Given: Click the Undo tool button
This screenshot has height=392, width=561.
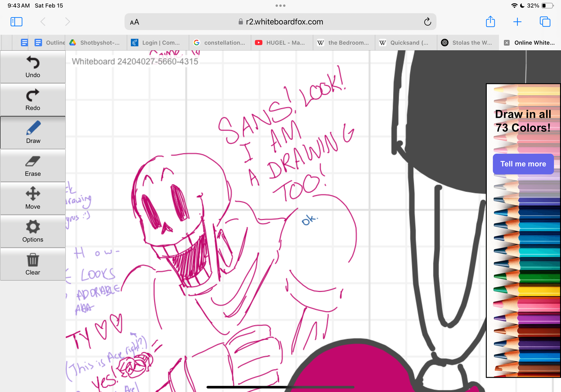Looking at the screenshot, I should click(33, 67).
